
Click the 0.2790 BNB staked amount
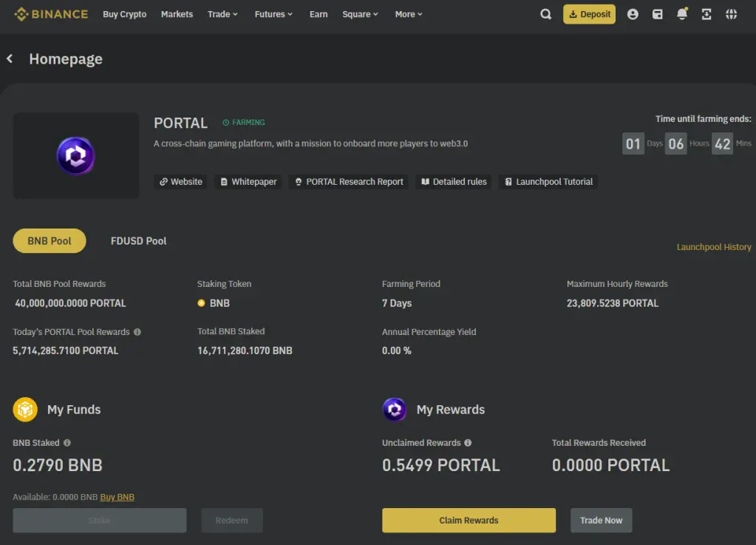click(x=58, y=465)
